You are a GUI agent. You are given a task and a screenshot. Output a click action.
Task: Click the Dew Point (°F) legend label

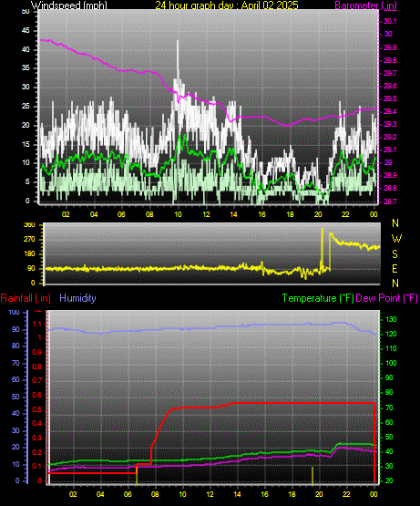click(x=387, y=298)
